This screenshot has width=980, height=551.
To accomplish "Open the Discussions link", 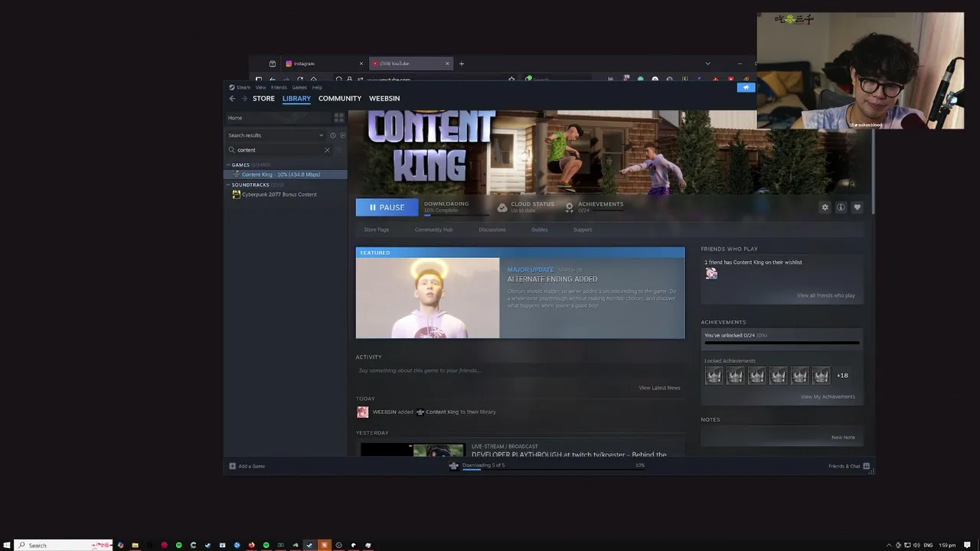I will tap(492, 230).
